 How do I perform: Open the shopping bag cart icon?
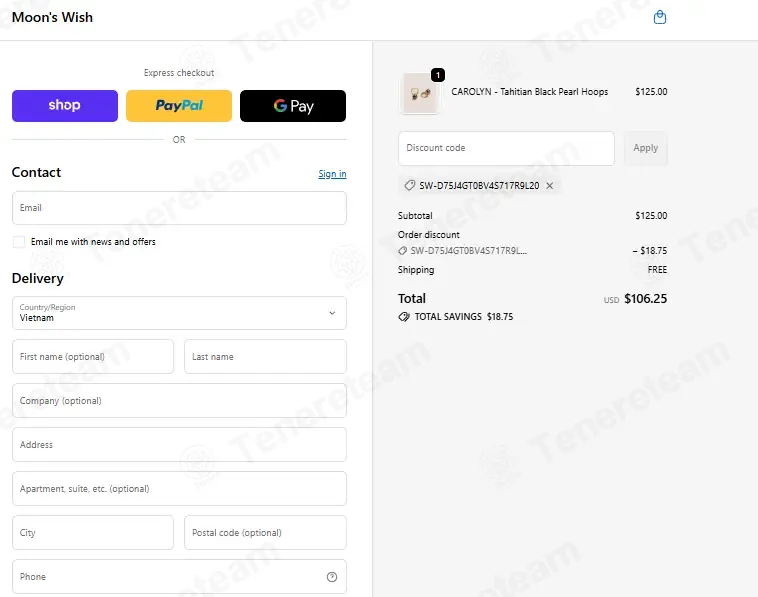point(659,17)
